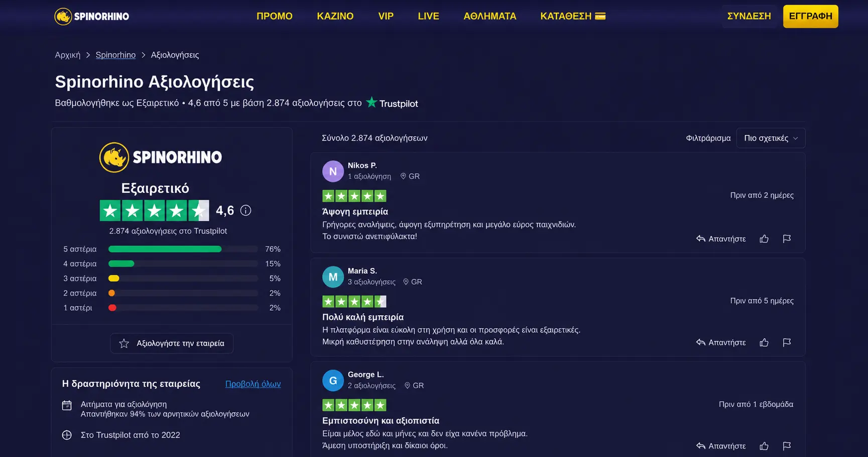
Task: Click the Πριν από 2 ημέρες timestamp
Action: [x=762, y=195]
